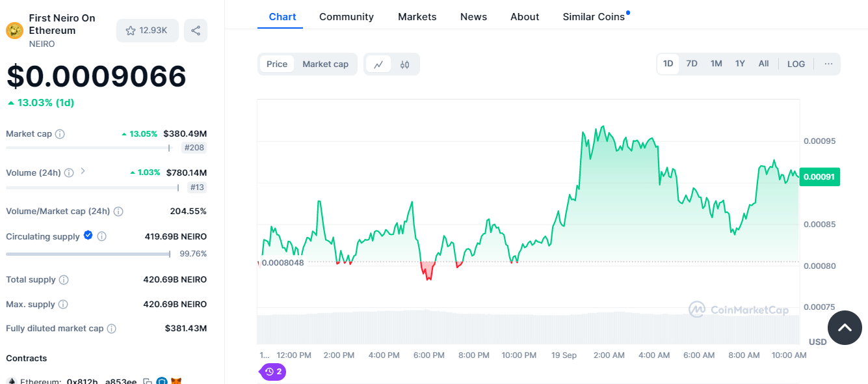This screenshot has height=384, width=868.
Task: Click the 1.03% volume change
Action: [x=149, y=172]
